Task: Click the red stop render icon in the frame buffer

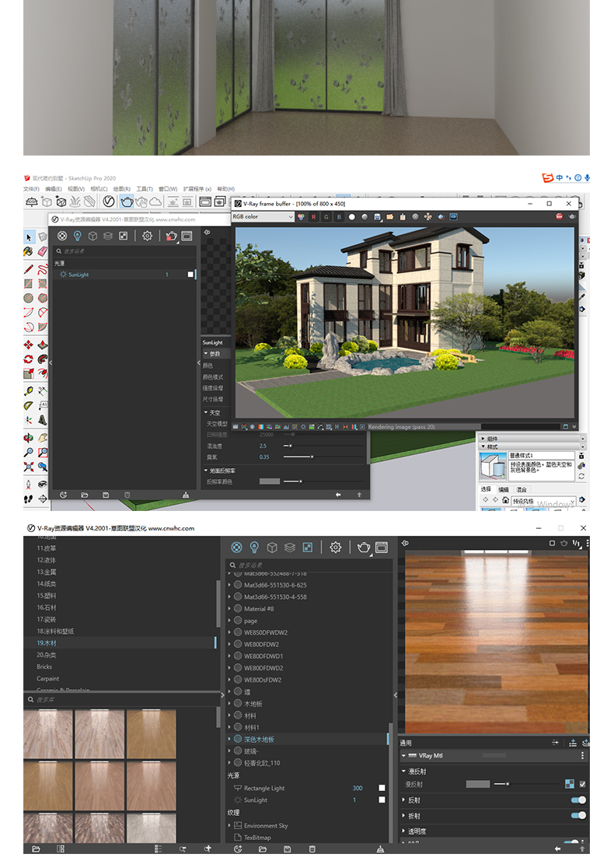Action: pos(560,216)
